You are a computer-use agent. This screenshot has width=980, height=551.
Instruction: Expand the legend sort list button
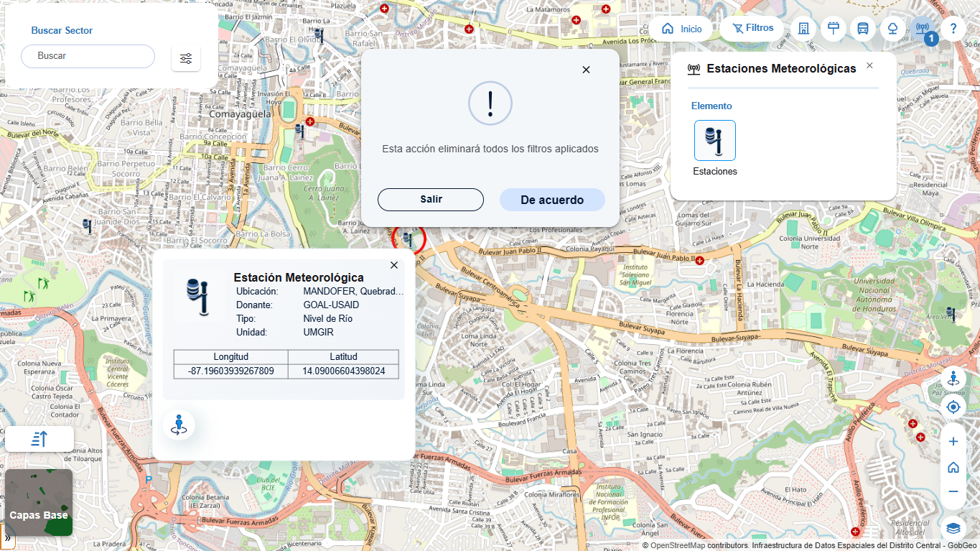39,439
